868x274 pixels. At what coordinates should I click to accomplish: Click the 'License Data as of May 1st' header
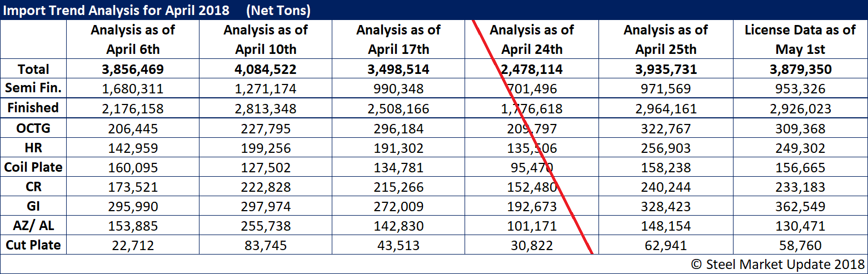coord(800,39)
